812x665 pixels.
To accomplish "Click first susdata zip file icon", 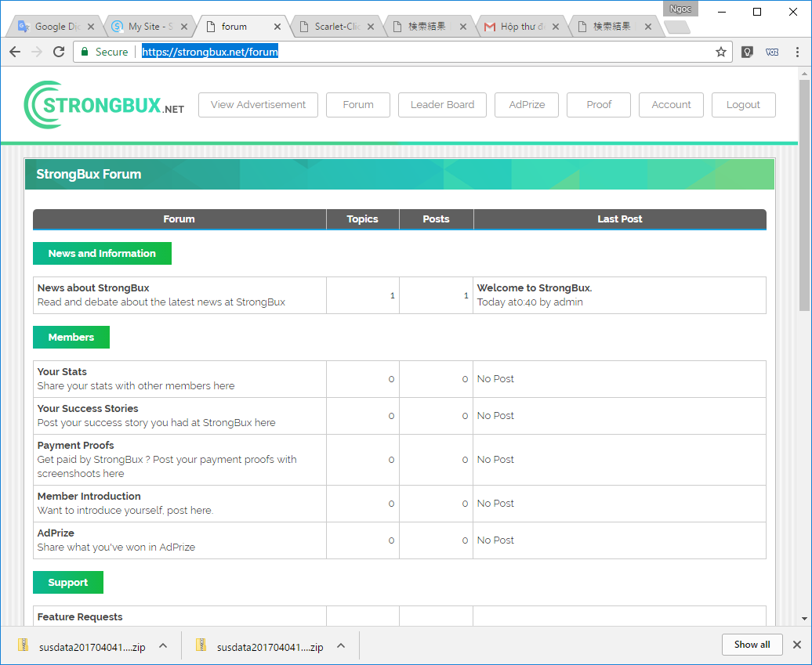I will (x=23, y=645).
